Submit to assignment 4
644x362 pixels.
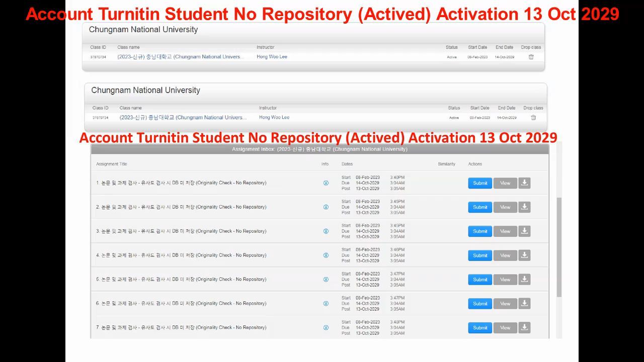click(x=480, y=255)
